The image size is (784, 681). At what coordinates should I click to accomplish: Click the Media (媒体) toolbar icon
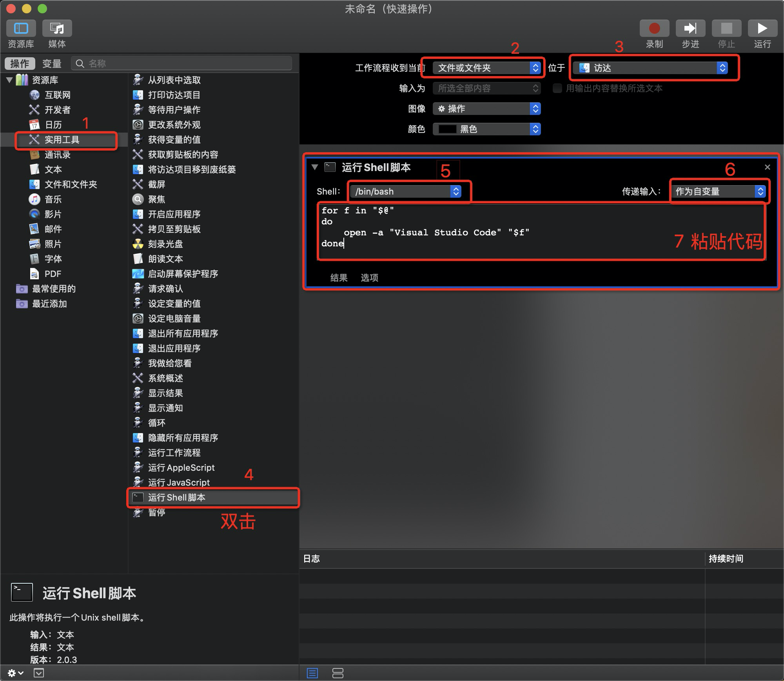coord(57,28)
